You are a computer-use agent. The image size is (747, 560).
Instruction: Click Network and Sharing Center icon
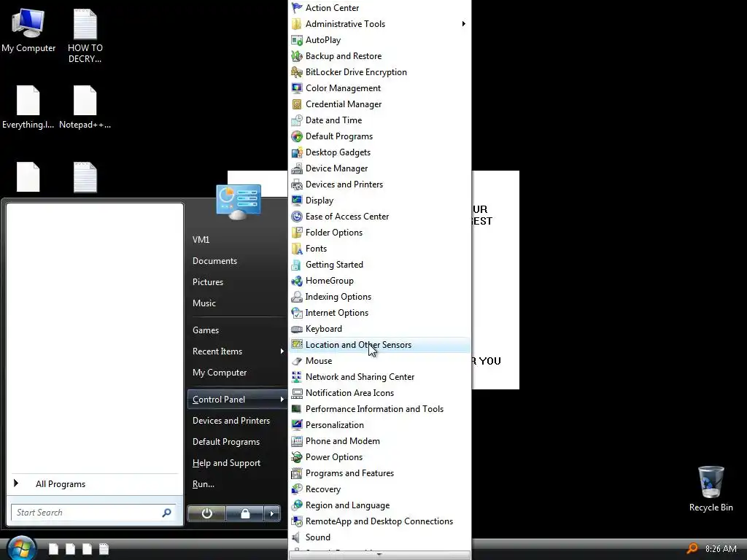point(297,377)
